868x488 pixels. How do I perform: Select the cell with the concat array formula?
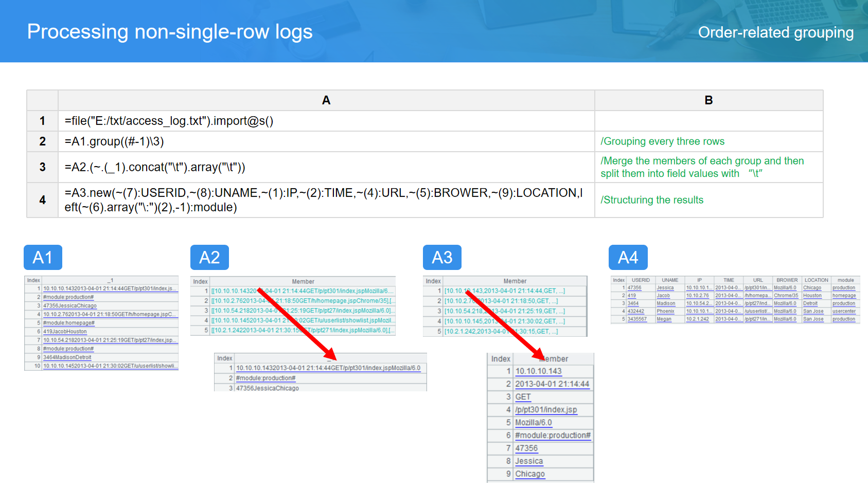point(326,167)
